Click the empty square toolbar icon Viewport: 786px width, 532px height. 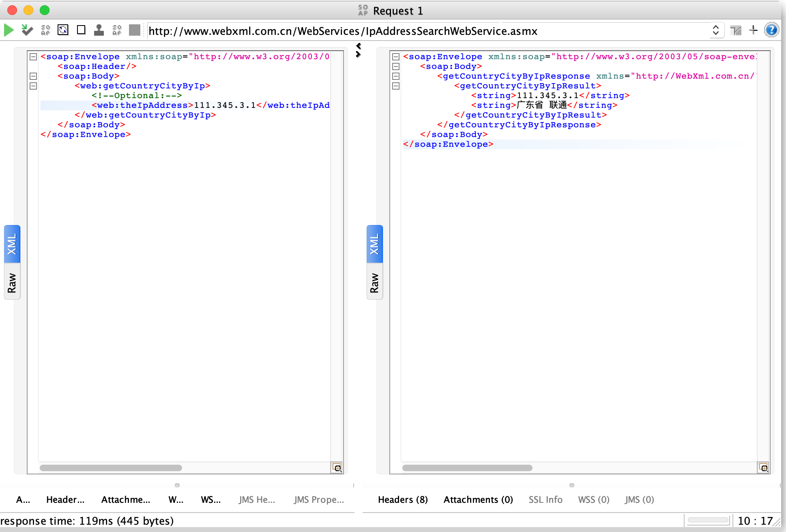pos(81,30)
